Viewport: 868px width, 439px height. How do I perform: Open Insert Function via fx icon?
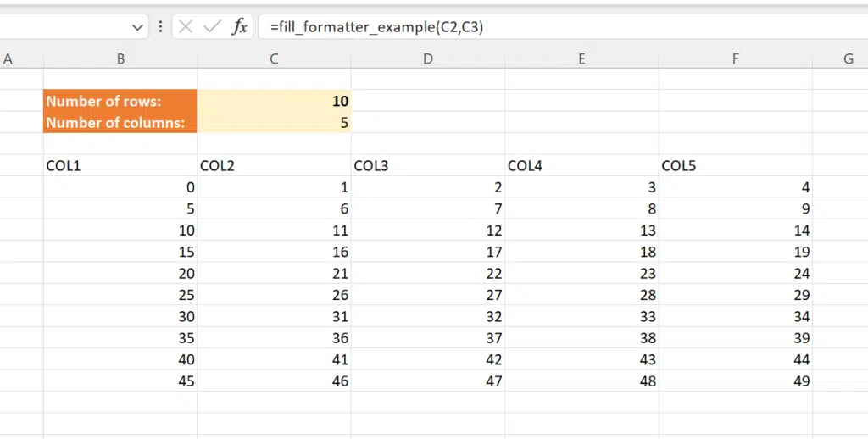point(238,27)
